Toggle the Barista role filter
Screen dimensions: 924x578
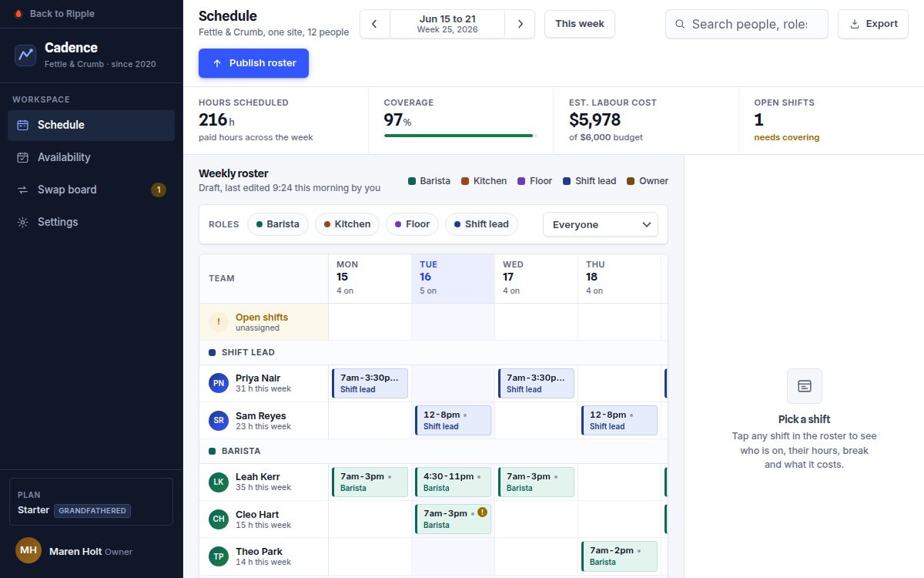(278, 224)
